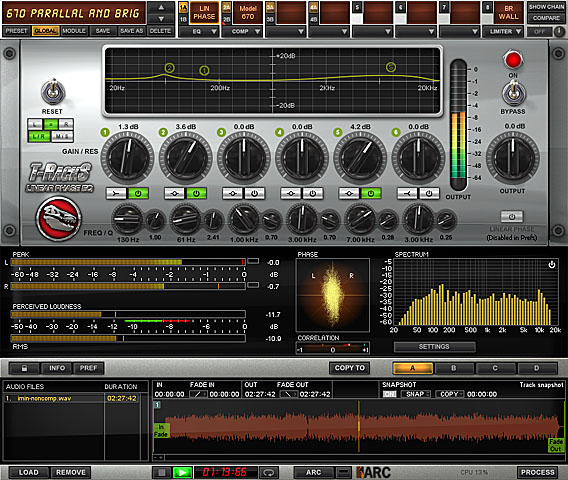Image resolution: width=568 pixels, height=480 pixels.
Task: Open slot 5 empty module dropdown
Action: pos(373,32)
